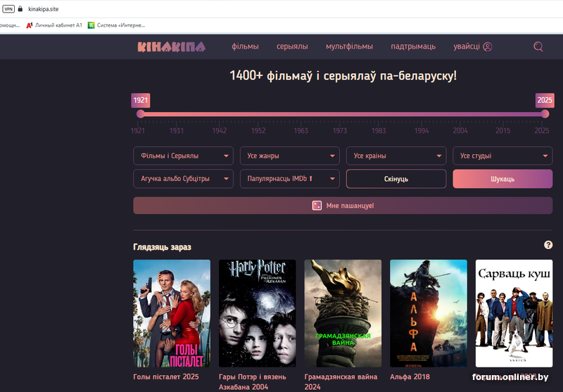Expand the Папулярнасць IMDb sort dropdown
Screen dimensions: 563x392
(290, 179)
